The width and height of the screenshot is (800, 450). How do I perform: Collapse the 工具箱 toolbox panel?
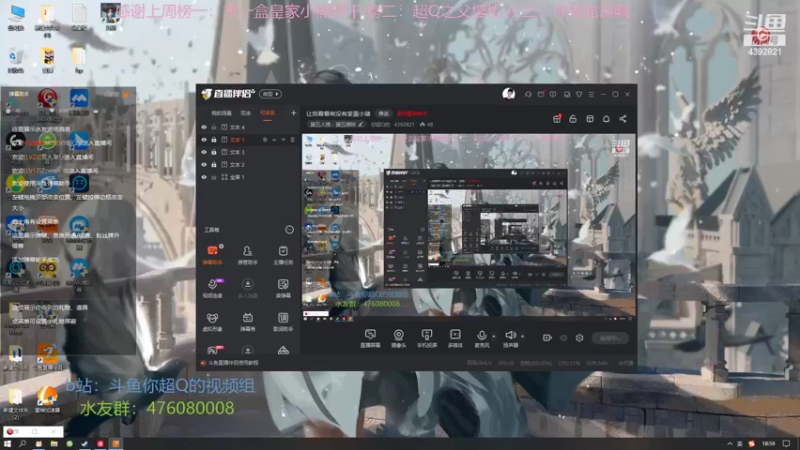tap(289, 230)
